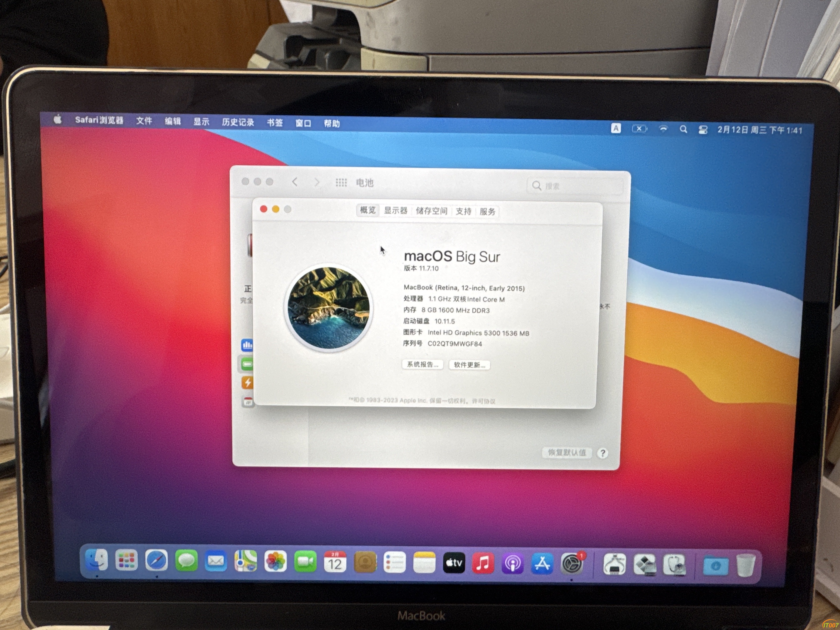Screen dimensions: 840x630
Task: Open 窗口 menu in menu bar
Action: click(303, 123)
